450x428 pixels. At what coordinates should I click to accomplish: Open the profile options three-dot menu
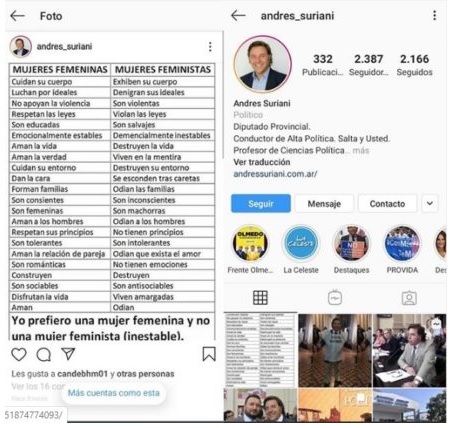[x=434, y=15]
